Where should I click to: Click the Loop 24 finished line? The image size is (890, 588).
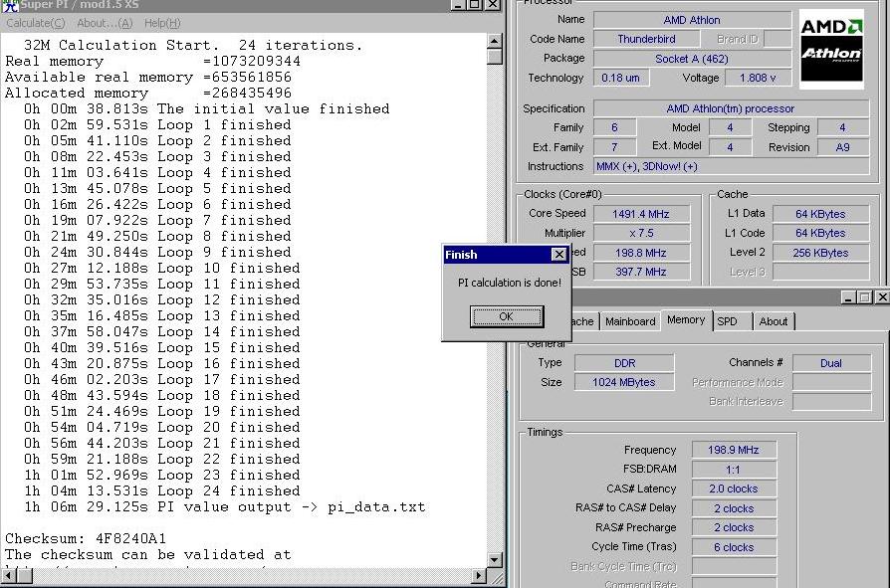pyautogui.click(x=161, y=491)
